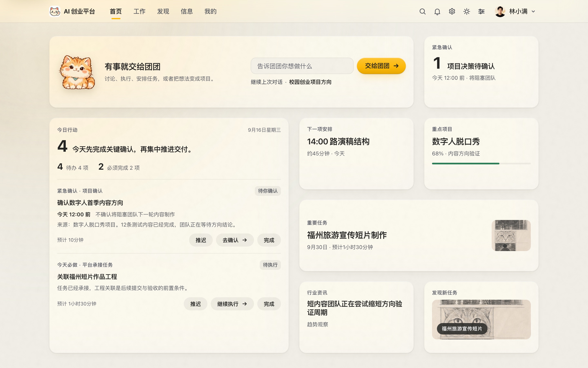Click the 确认数字人首季内容方向 task title
The image size is (588, 368).
pos(90,203)
